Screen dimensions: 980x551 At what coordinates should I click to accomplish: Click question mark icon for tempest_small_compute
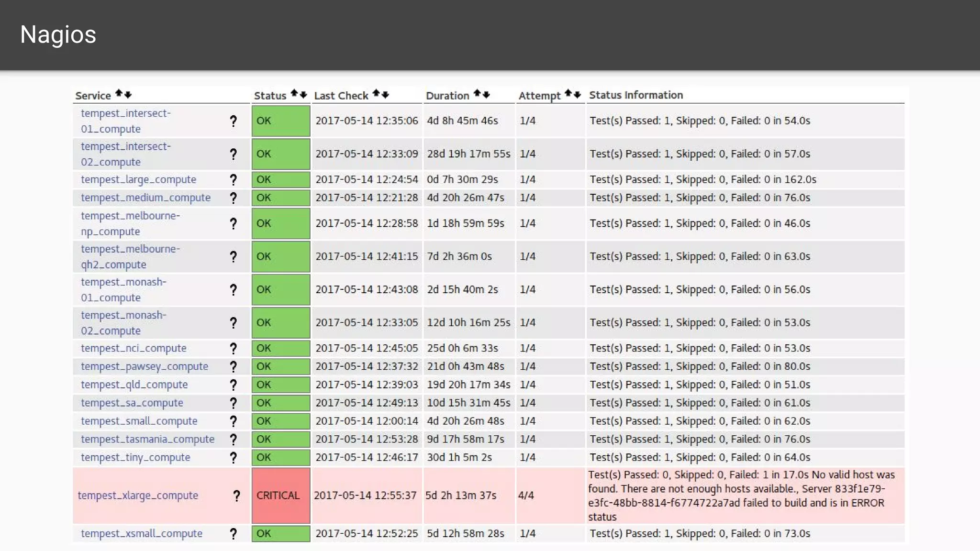pyautogui.click(x=233, y=421)
